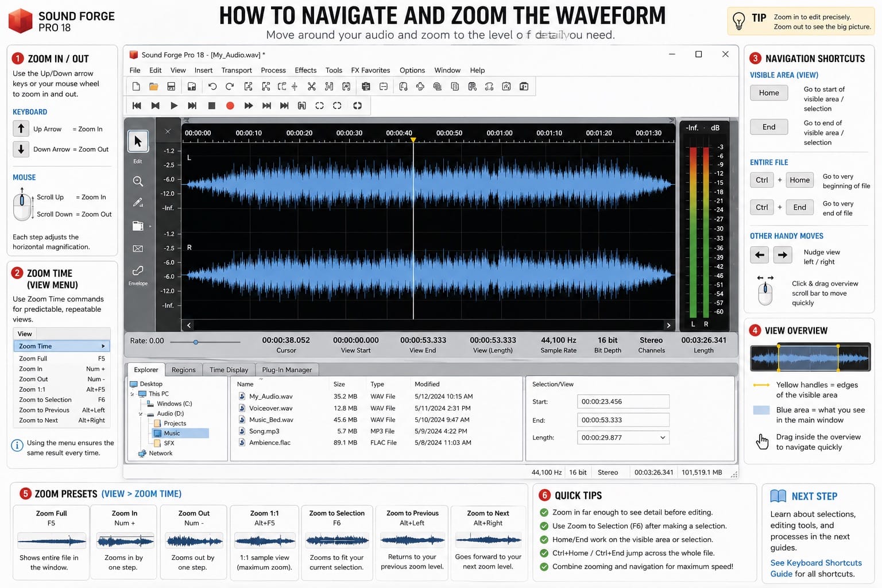Click the L/R level meter bars
Screen dimensions: 882x588
pos(700,231)
